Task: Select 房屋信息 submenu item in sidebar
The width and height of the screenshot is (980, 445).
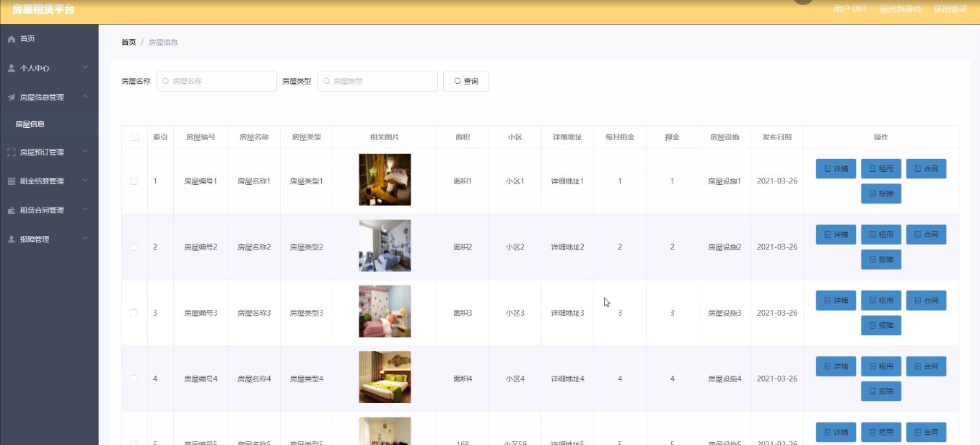Action: [49, 124]
